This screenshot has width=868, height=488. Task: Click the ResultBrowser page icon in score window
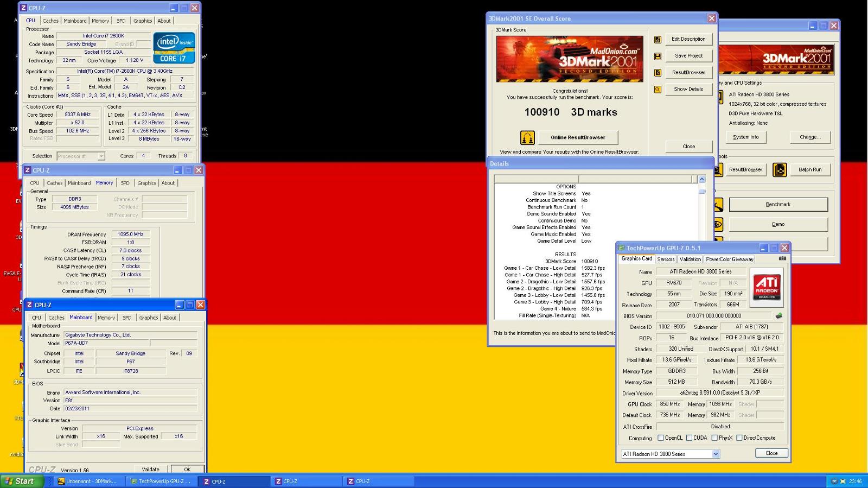tap(658, 73)
